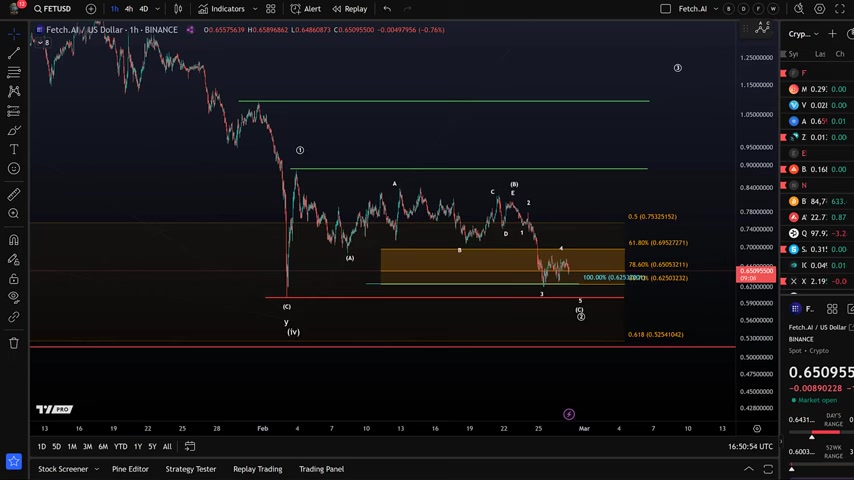Select the chart layout square icon
This screenshot has height=480, width=854.
point(665,9)
